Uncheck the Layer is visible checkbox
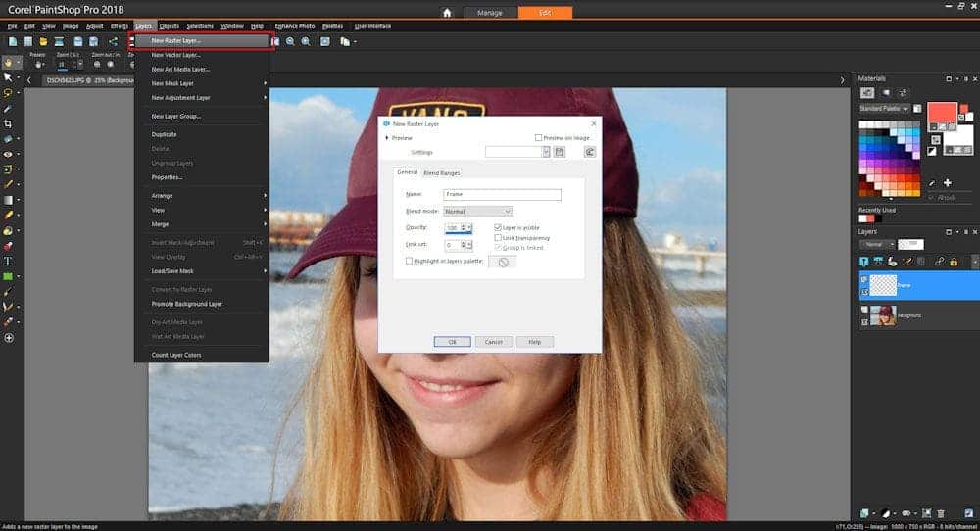The width and height of the screenshot is (980, 531). [x=498, y=227]
